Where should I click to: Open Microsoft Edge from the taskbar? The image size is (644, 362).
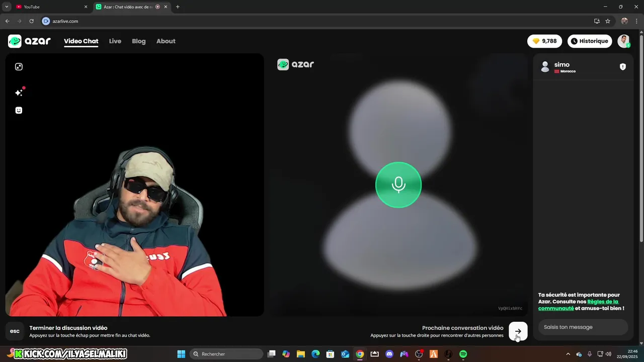(x=315, y=354)
